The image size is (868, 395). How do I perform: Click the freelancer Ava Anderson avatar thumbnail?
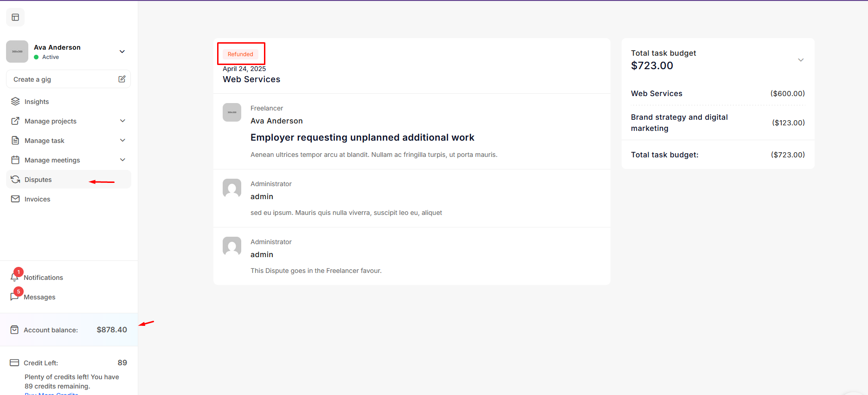(232, 112)
